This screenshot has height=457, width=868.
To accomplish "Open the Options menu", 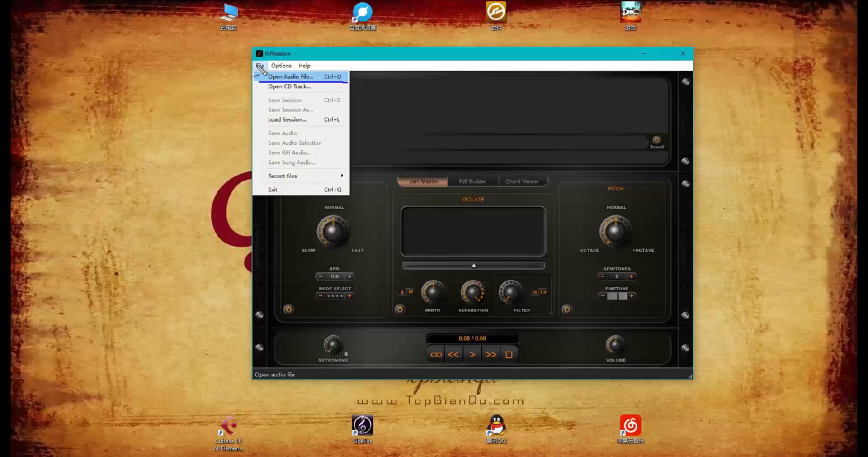I will [281, 66].
